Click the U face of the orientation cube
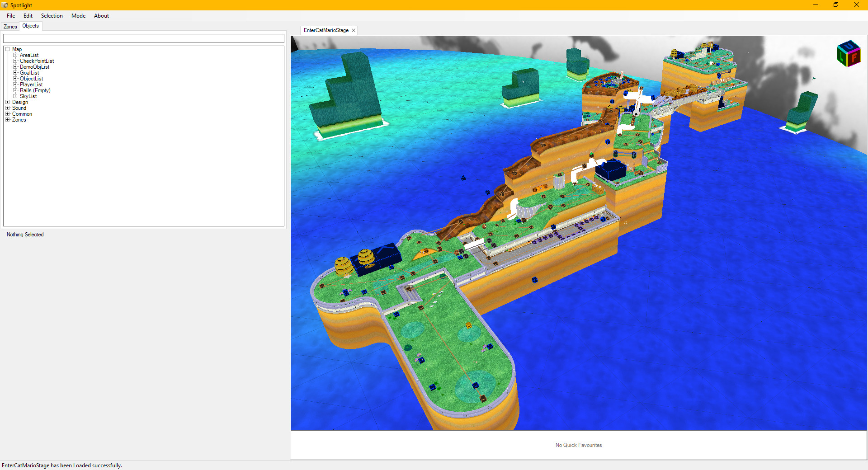Image resolution: width=868 pixels, height=470 pixels. click(x=849, y=46)
